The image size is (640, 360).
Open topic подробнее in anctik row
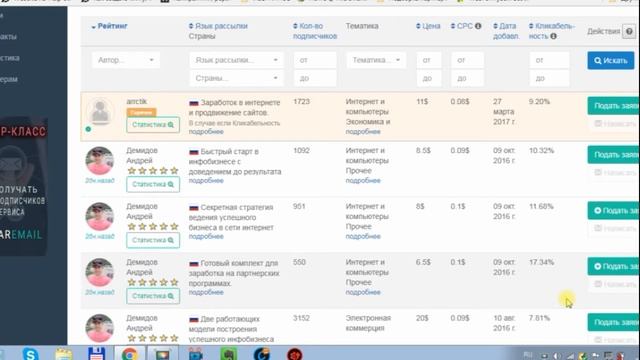pos(363,132)
